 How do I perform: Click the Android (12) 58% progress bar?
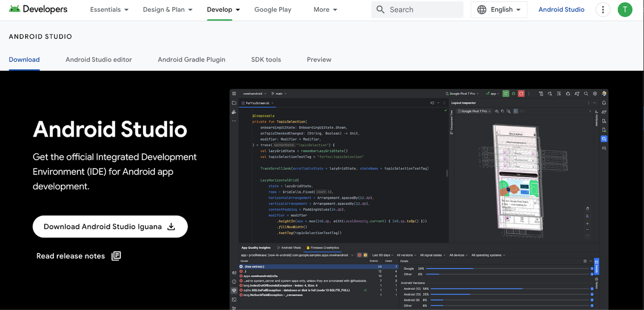point(510,289)
